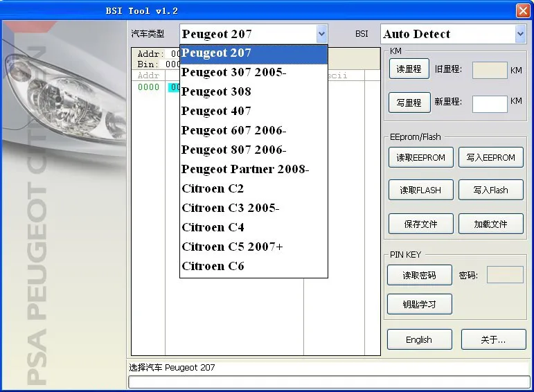Pick Peugeot 407 car type
This screenshot has width=534, height=392.
tap(253, 111)
